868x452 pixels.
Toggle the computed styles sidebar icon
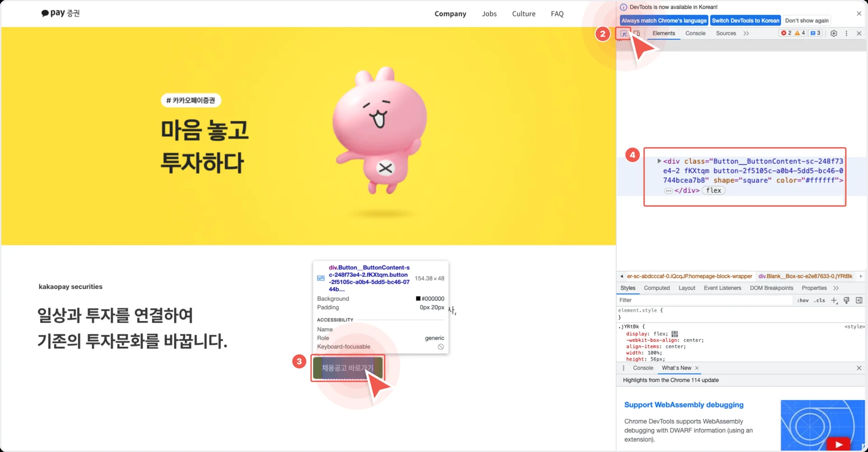pyautogui.click(x=859, y=300)
